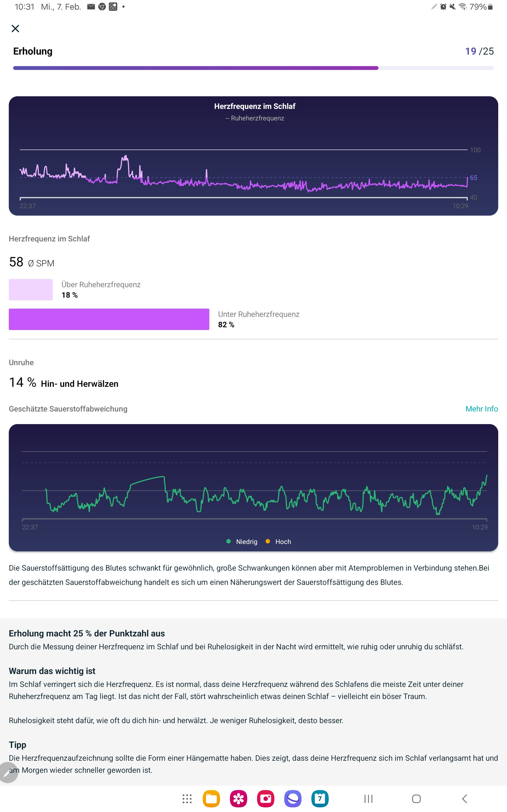
Task: Launch the orange files app
Action: click(211, 799)
